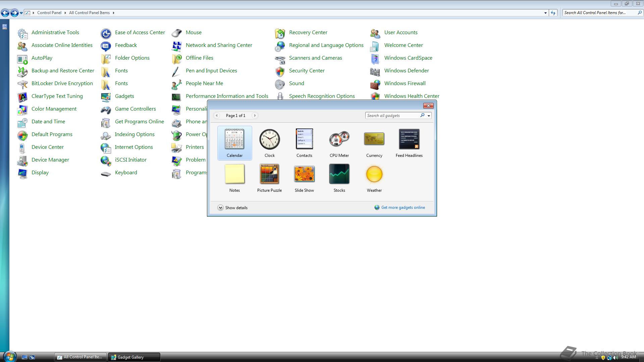This screenshot has width=644, height=362.
Task: Open Device Manager link
Action: click(x=50, y=160)
